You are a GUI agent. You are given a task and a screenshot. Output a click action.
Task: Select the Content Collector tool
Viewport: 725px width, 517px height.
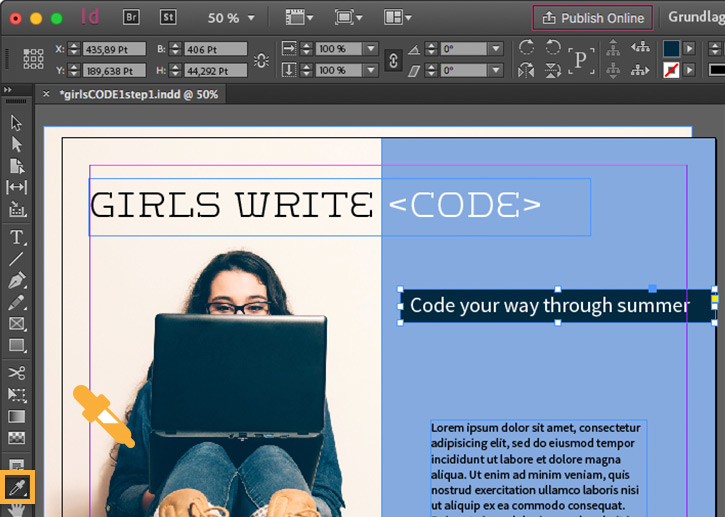(x=17, y=209)
